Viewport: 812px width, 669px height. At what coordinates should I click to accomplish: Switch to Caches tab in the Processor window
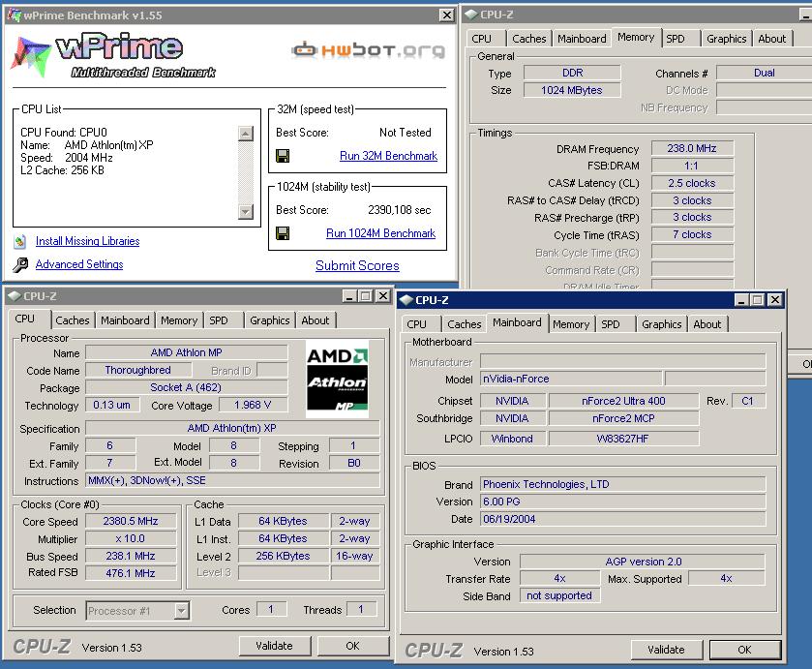click(73, 320)
